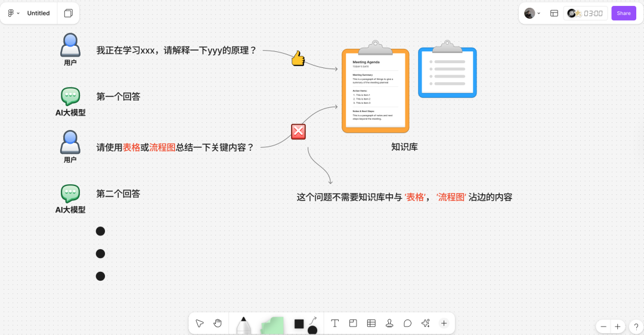Viewport: 644px width, 335px height.
Task: Start the 03:00 timer
Action: tap(593, 13)
